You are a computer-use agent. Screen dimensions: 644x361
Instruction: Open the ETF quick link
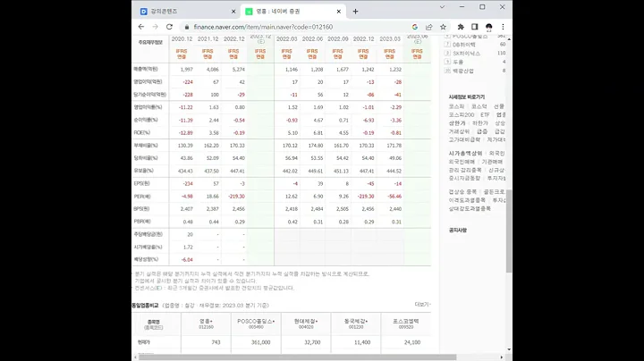point(485,115)
